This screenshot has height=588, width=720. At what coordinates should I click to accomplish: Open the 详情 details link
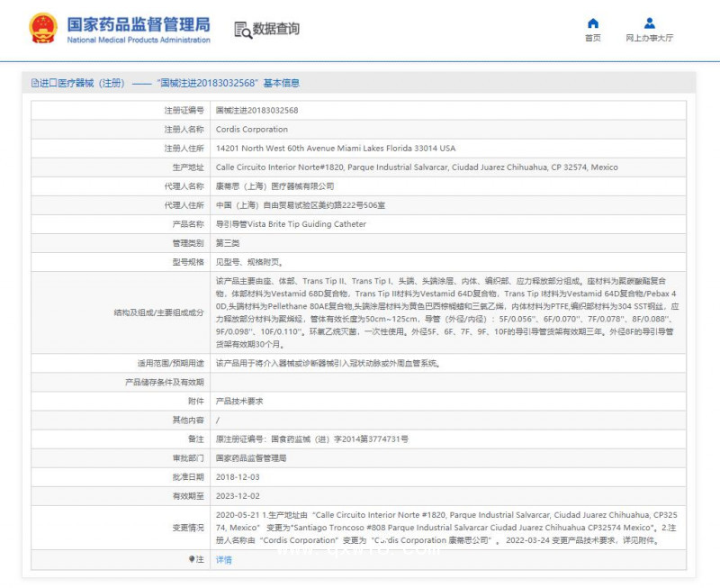pos(223,559)
